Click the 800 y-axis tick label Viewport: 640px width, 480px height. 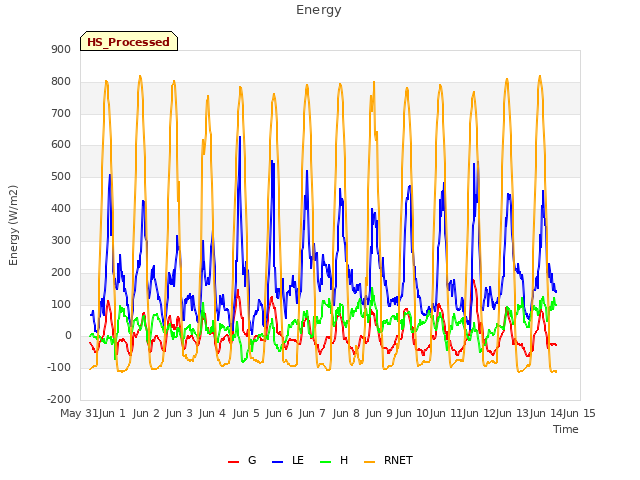[61, 81]
